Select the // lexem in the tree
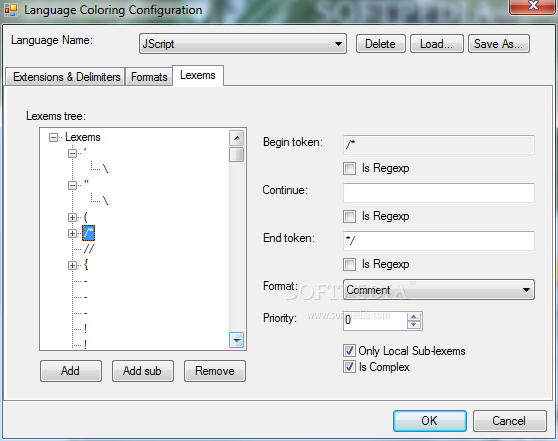Image resolution: width=558 pixels, height=441 pixels. [x=89, y=248]
